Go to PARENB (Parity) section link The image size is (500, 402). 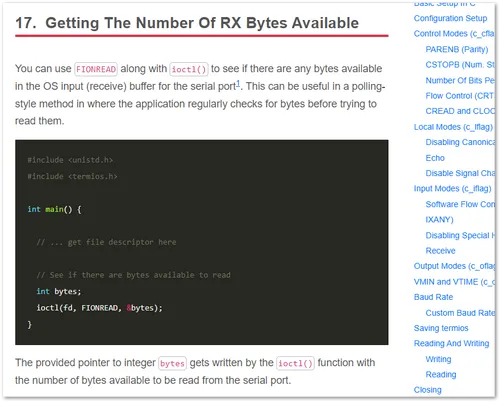(457, 49)
